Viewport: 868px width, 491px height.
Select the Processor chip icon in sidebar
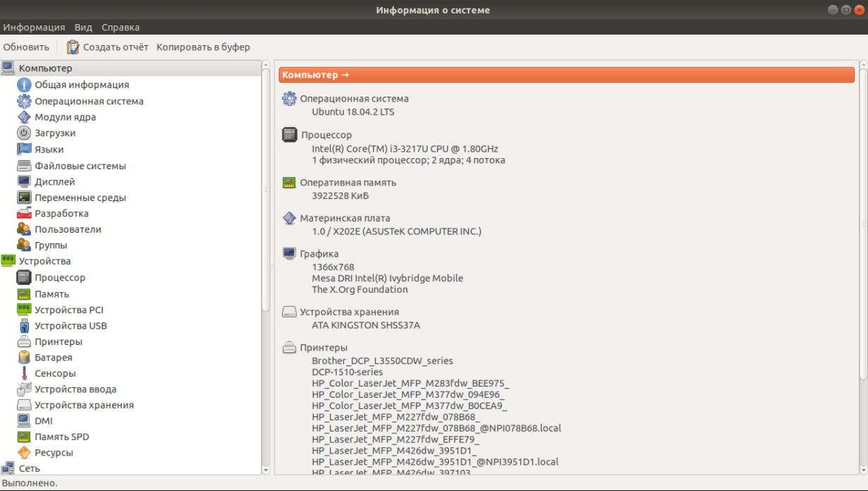tap(24, 278)
